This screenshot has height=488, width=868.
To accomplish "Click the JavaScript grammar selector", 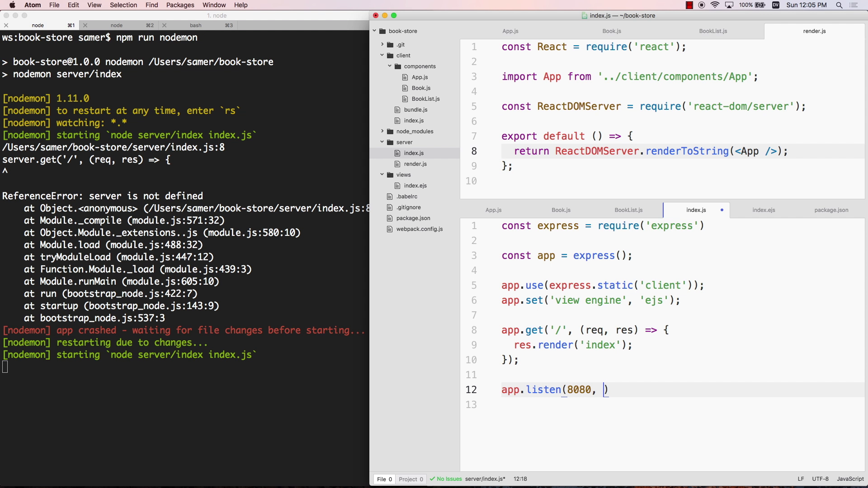I will click(850, 479).
